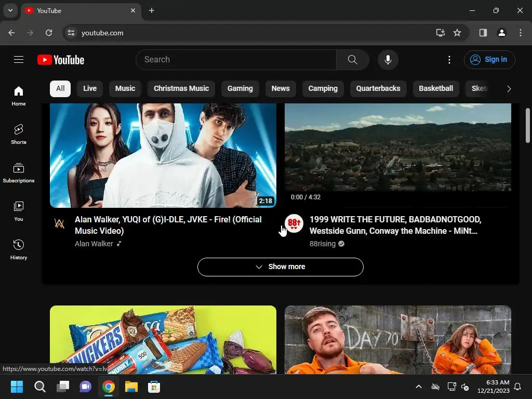The image size is (532, 399).
Task: Open 1999 WRITE THE FUTURE video title
Action: click(x=395, y=225)
